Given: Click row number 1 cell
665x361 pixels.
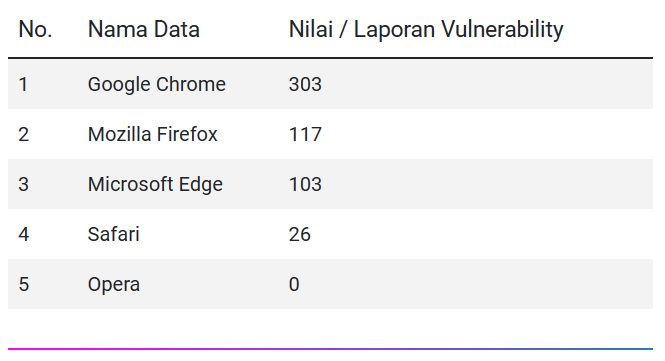Looking at the screenshot, I should (x=23, y=84).
